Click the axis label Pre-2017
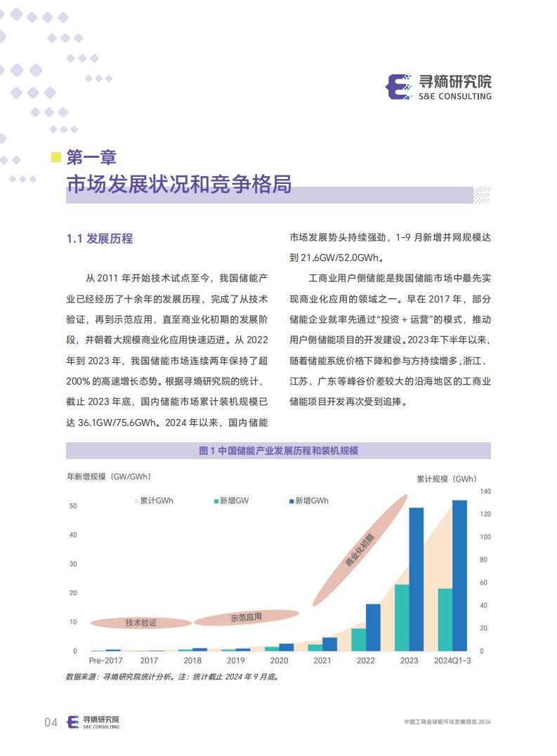 (x=105, y=661)
